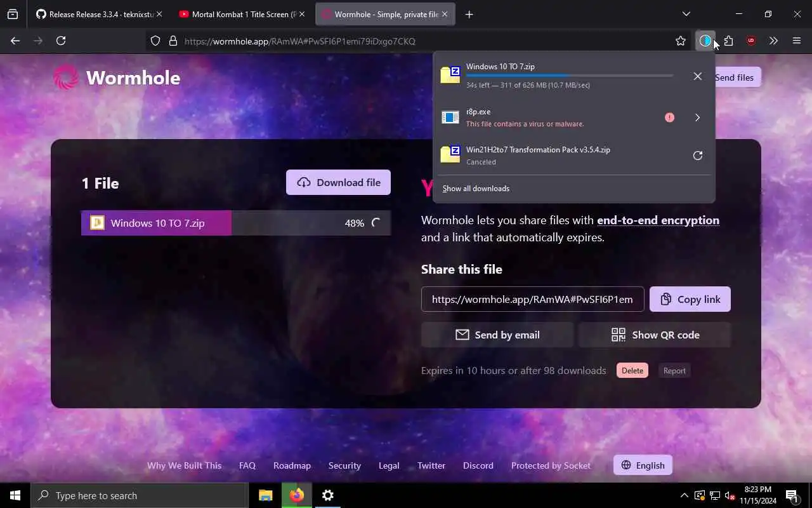
Task: Expand r8p.exe download options arrow
Action: tap(697, 117)
